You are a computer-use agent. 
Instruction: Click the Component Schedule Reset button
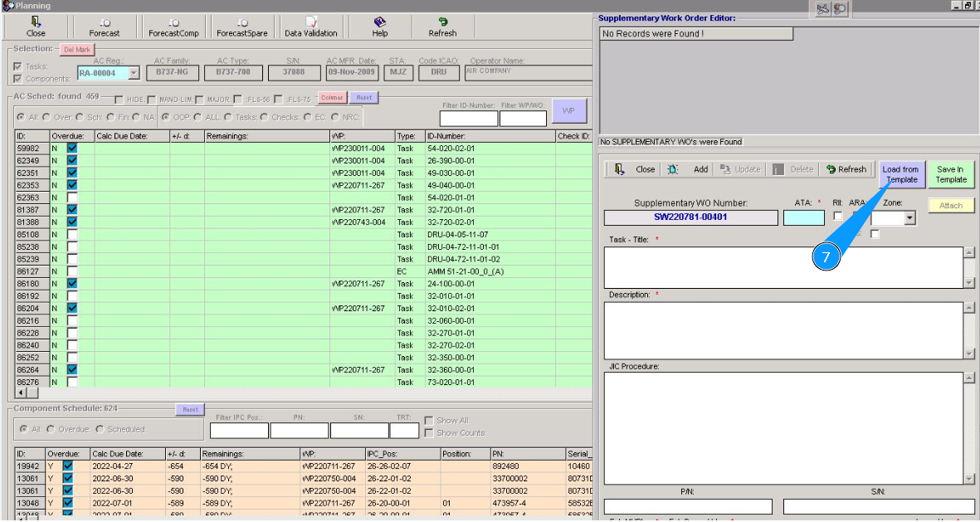[x=190, y=409]
